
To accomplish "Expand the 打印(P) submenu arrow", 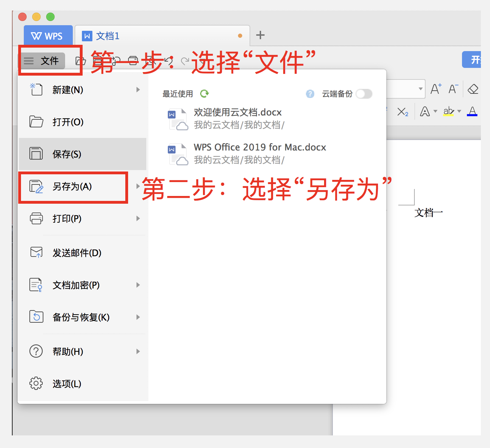I will [138, 218].
